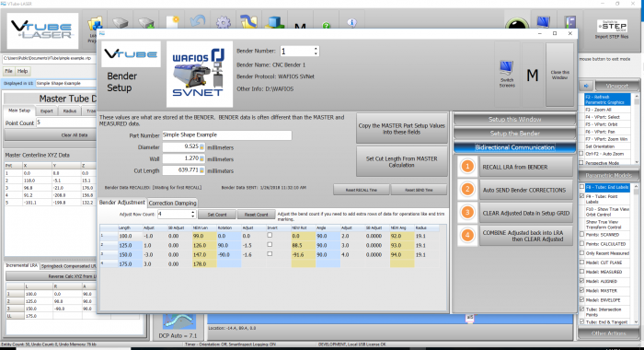Click the blue arrow button beside Viewport

click(586, 86)
